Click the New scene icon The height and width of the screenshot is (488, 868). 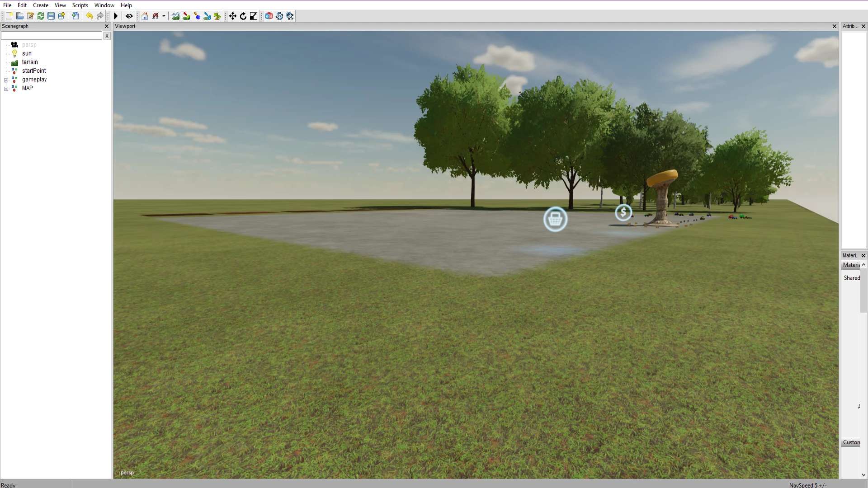(9, 16)
